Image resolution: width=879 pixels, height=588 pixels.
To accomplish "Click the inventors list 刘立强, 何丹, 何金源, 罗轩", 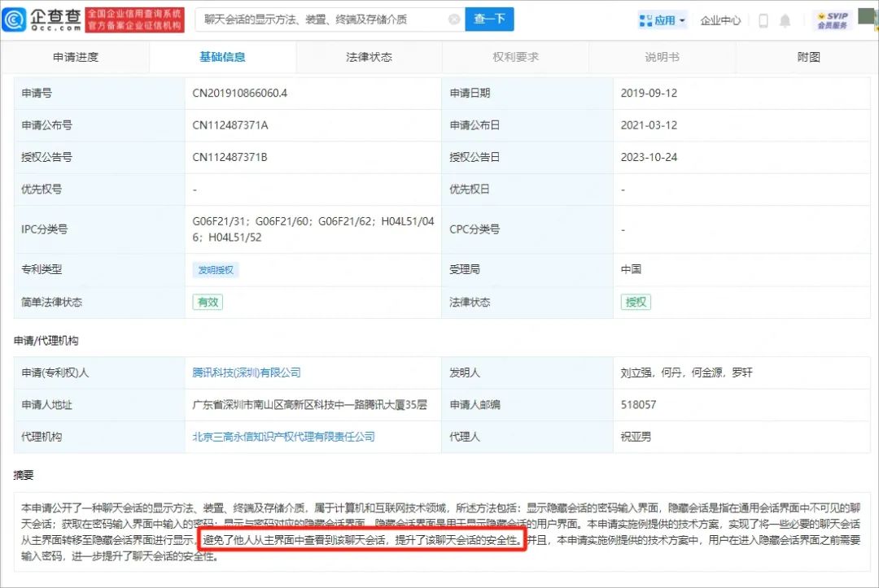I will (686, 373).
